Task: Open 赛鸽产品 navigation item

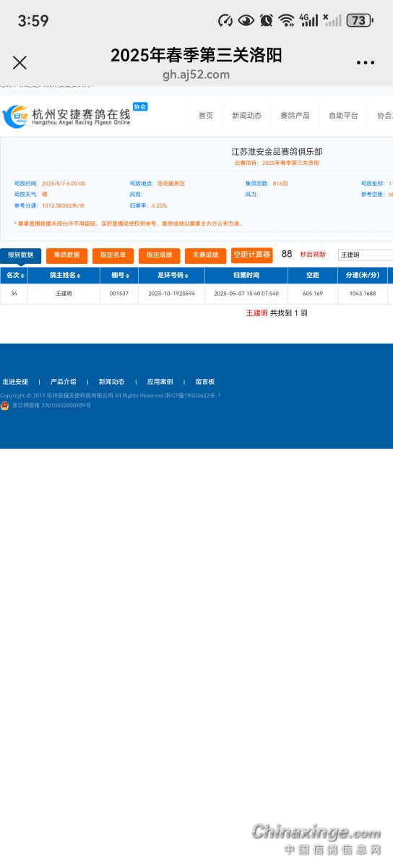Action: click(x=295, y=116)
